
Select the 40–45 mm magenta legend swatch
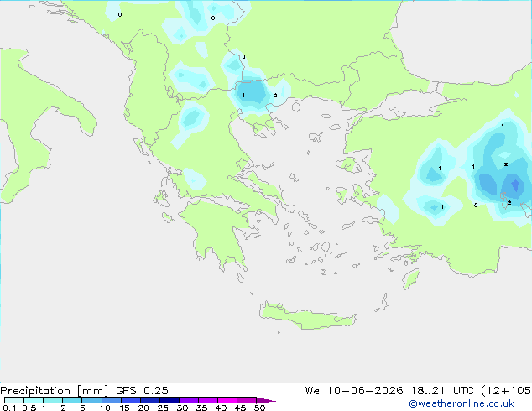[x=227, y=400]
